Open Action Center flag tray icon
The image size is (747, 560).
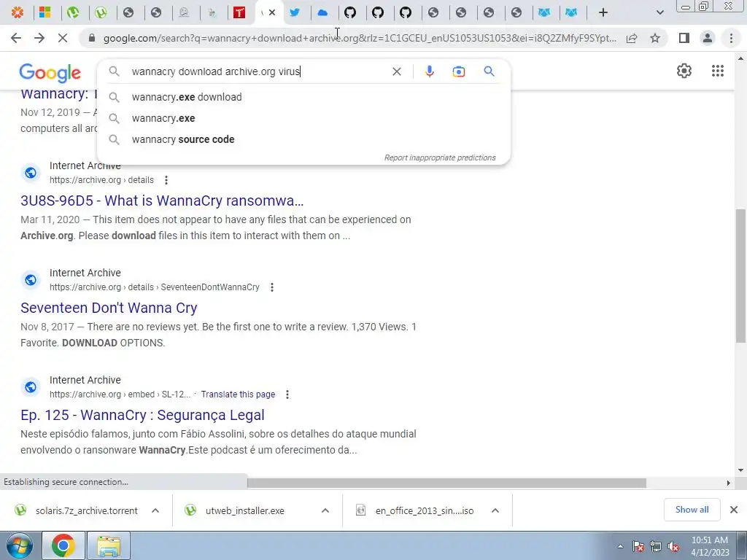(638, 547)
